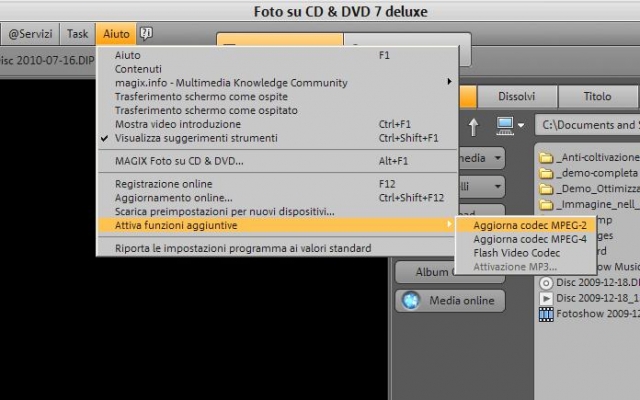Select Riporta le impostazioni programma ai valori standard

(278, 248)
